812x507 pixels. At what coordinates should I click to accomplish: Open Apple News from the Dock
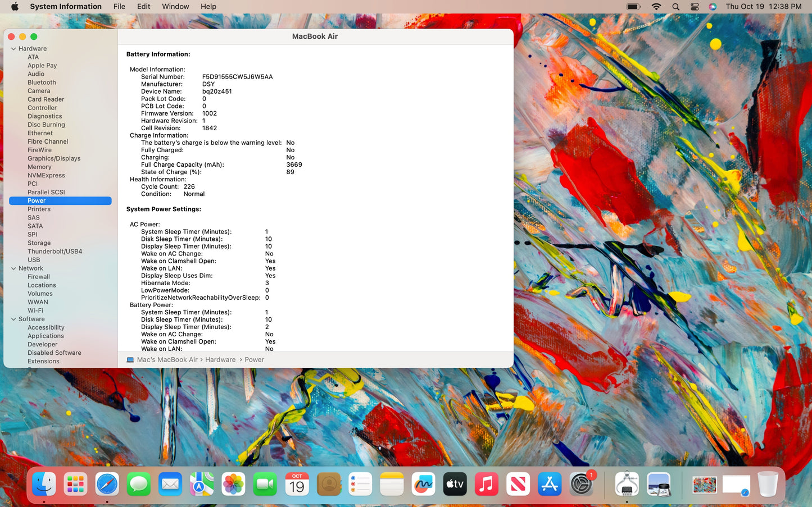coord(518,483)
